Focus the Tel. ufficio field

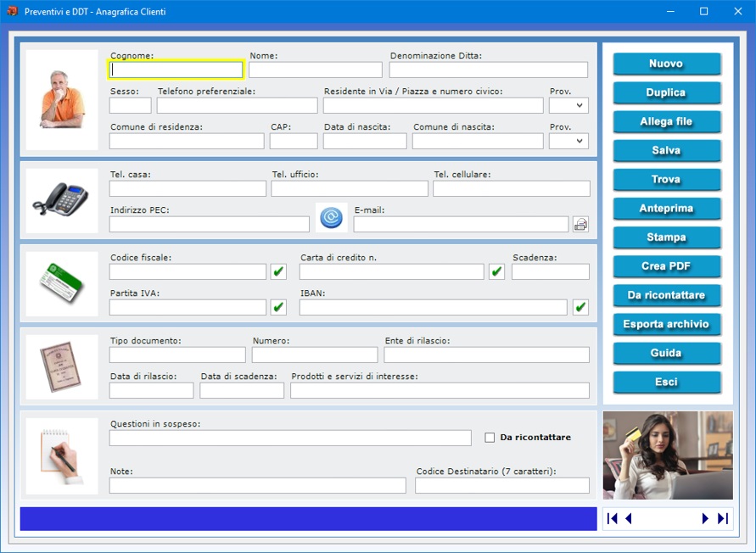350,188
